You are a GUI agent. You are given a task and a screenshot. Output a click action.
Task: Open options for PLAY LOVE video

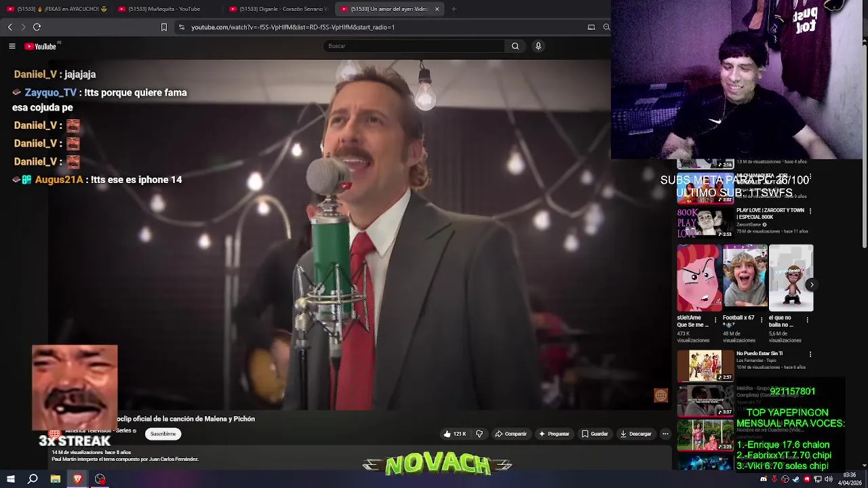[x=810, y=211]
